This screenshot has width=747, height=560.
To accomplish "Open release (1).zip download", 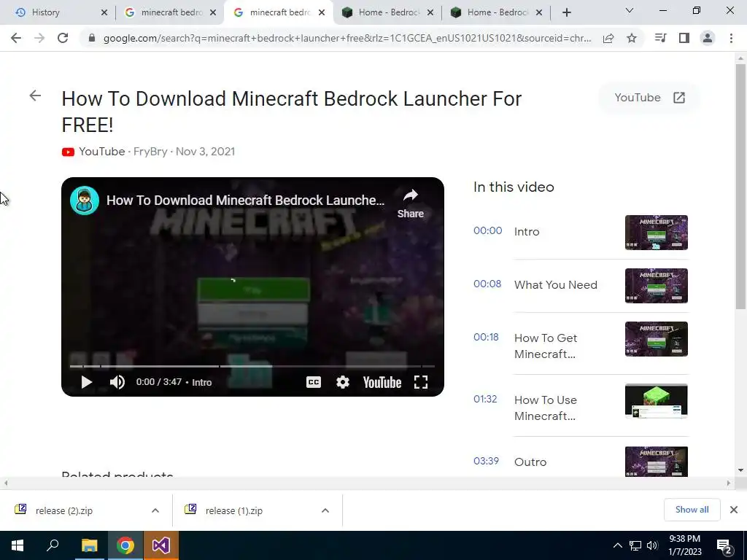I will pos(234,510).
